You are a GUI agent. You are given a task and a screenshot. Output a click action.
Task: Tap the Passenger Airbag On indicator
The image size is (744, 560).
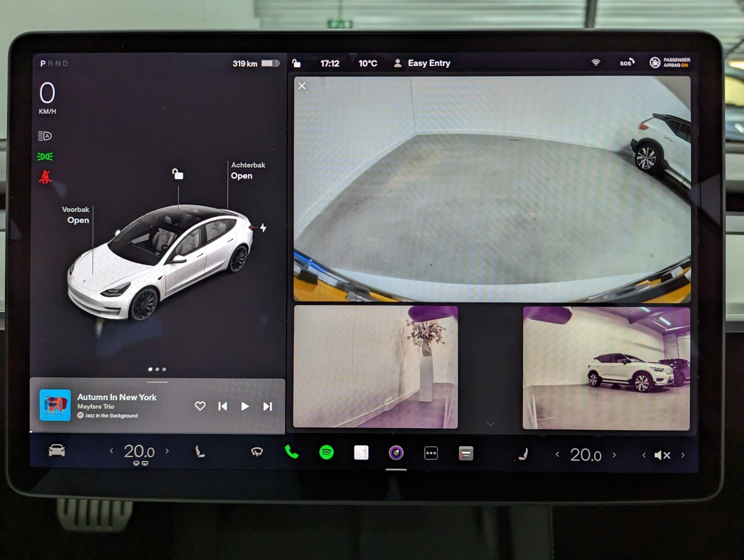pyautogui.click(x=670, y=63)
